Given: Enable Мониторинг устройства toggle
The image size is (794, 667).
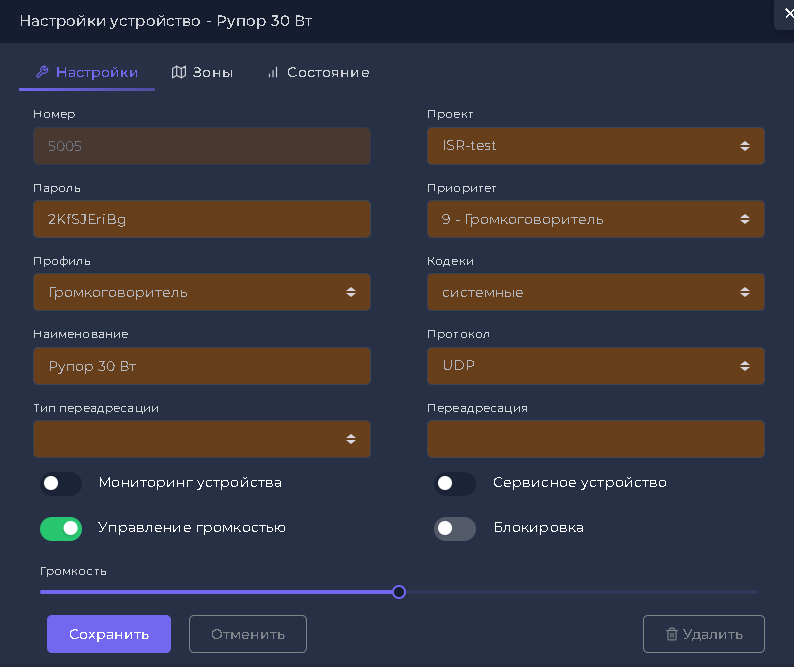Looking at the screenshot, I should coord(61,483).
